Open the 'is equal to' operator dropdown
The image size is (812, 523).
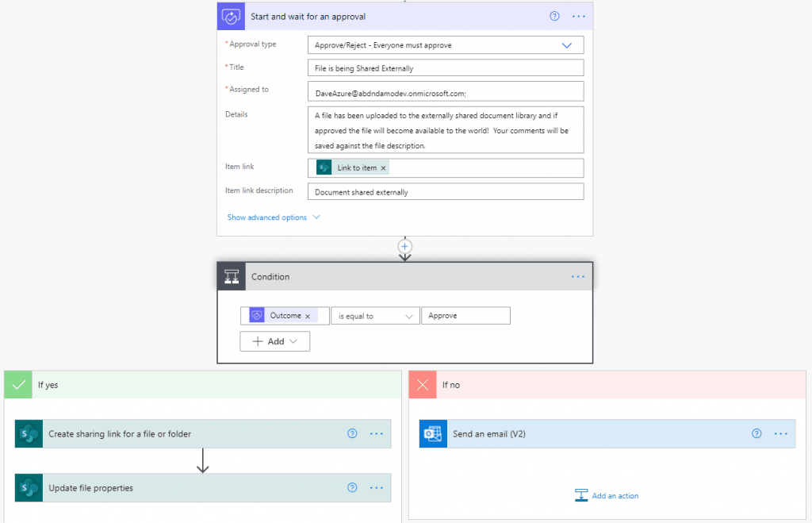click(x=375, y=316)
